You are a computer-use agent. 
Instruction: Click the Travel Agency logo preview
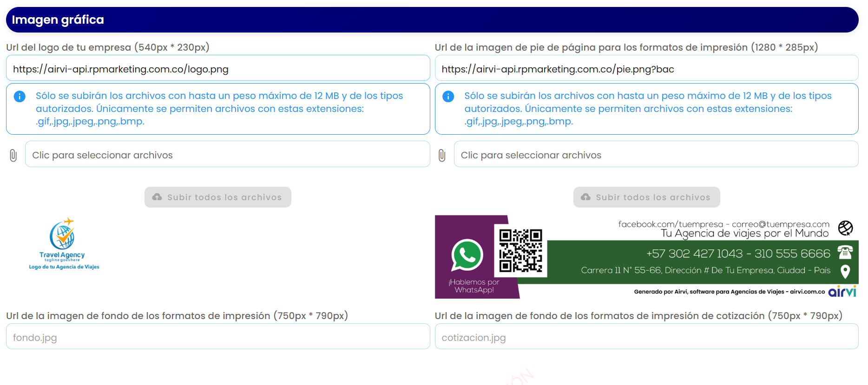pos(64,244)
